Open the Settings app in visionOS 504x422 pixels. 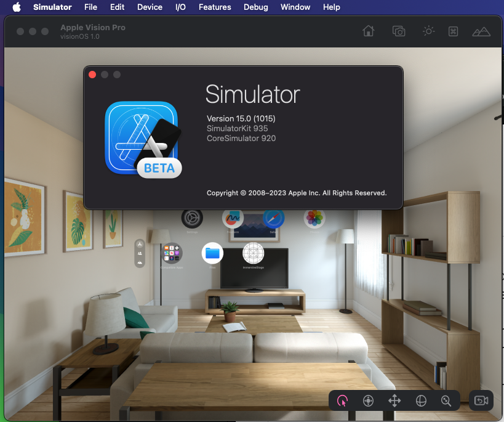click(x=192, y=218)
